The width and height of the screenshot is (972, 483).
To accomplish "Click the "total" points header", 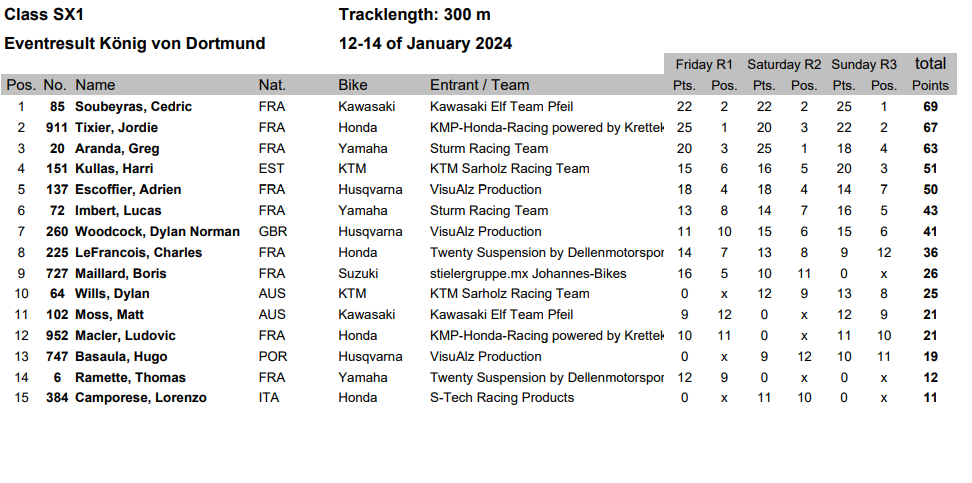I will pos(930,64).
